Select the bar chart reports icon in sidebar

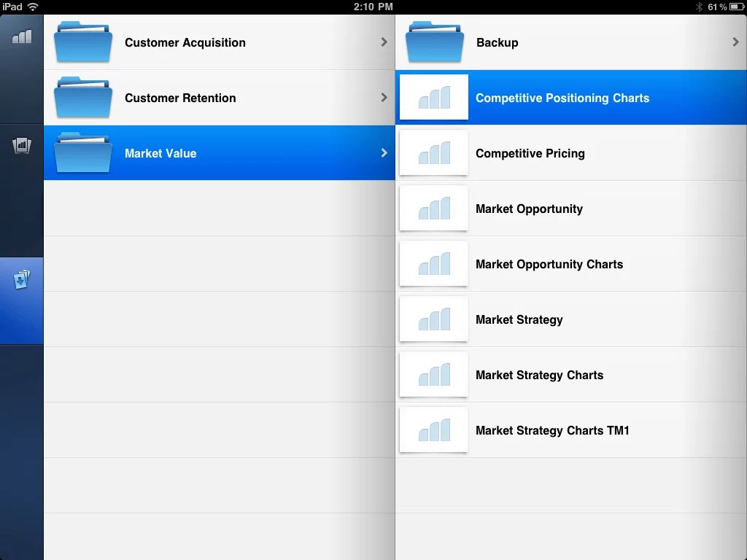pyautogui.click(x=22, y=35)
